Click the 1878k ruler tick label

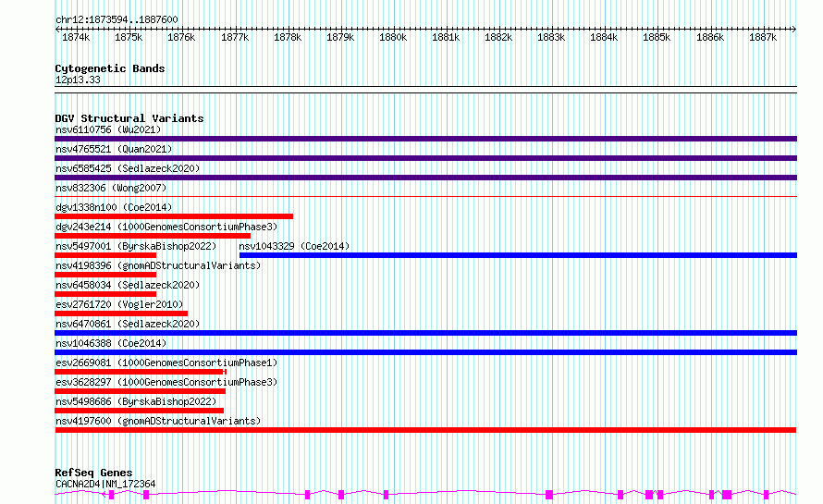coord(288,37)
